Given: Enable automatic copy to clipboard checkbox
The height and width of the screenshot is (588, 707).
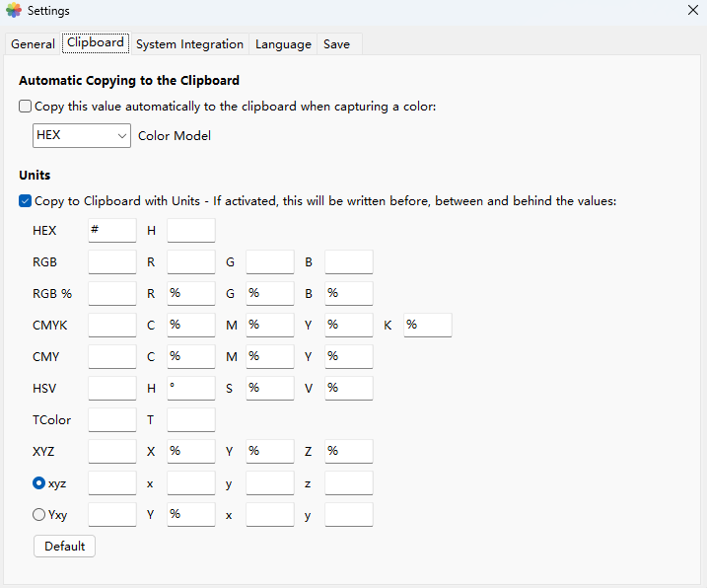Looking at the screenshot, I should tap(26, 107).
